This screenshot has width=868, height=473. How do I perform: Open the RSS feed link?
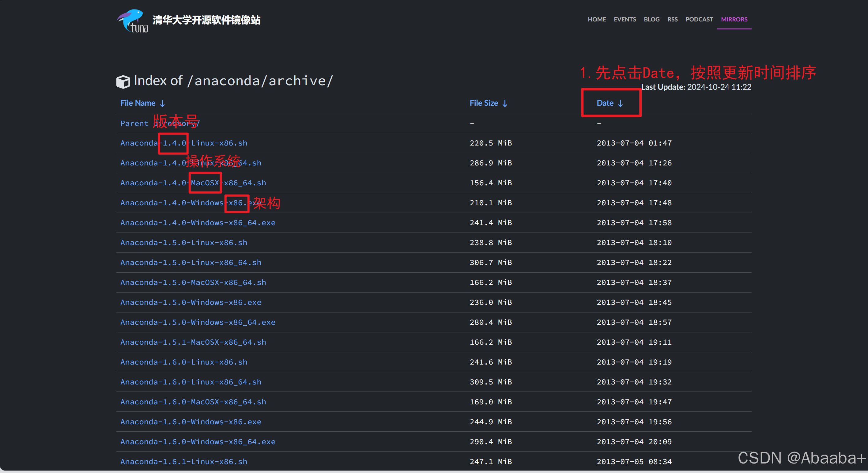click(x=673, y=19)
